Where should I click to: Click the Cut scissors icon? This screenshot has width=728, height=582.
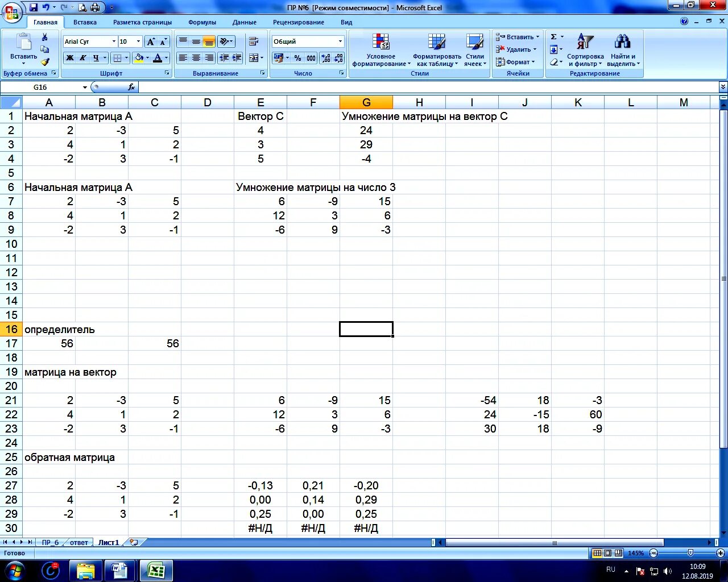tap(45, 38)
